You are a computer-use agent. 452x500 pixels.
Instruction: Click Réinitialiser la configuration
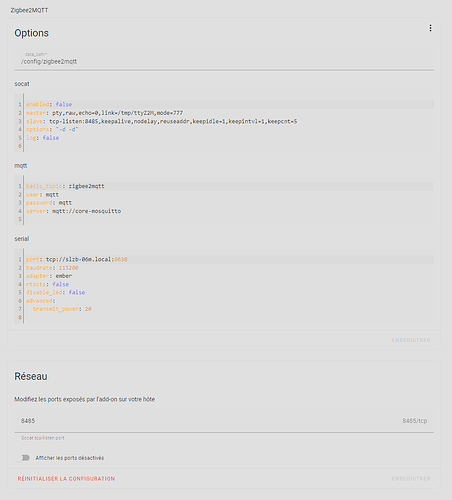[x=66, y=479]
